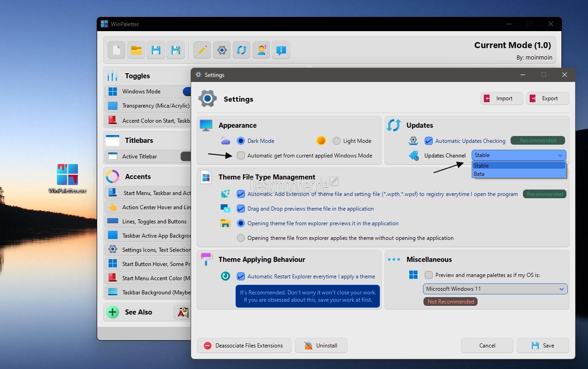Click the Recommended badge next to Automatic Updates
This screenshot has height=369, width=588.
pos(538,141)
